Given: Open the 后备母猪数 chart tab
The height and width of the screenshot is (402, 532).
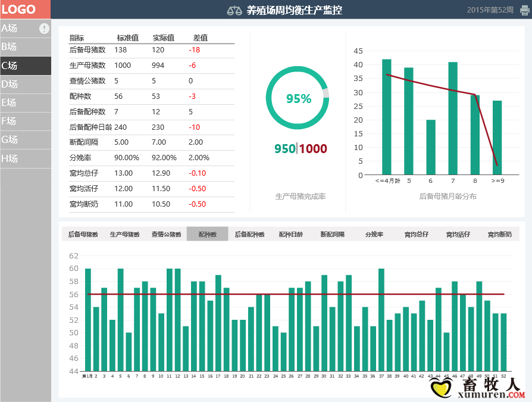Looking at the screenshot, I should tap(83, 234).
